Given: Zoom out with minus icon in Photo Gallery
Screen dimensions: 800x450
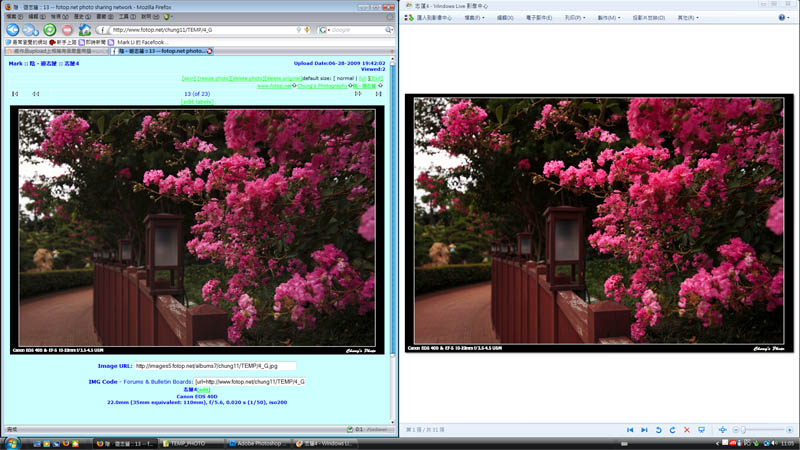Looking at the screenshot, I should 736,430.
